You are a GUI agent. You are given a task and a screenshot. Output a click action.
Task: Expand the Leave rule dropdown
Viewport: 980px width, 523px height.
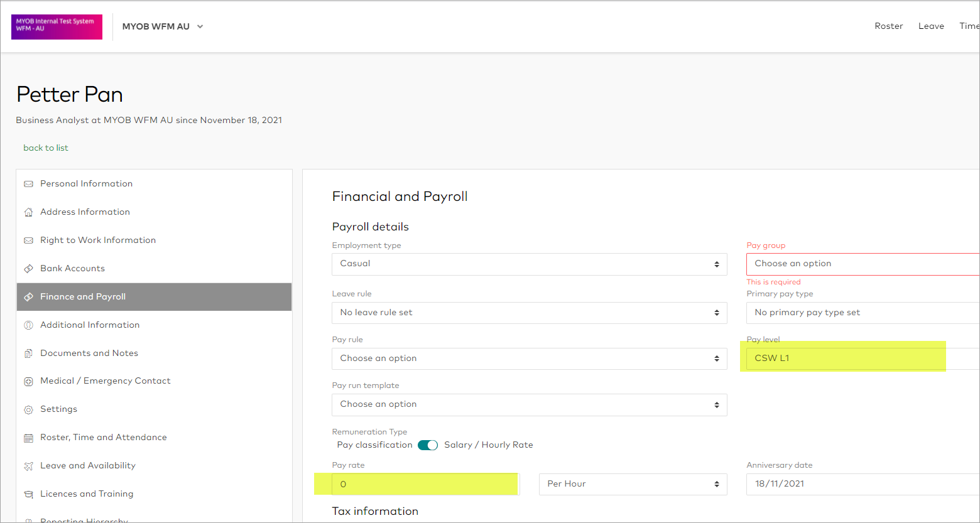point(529,313)
